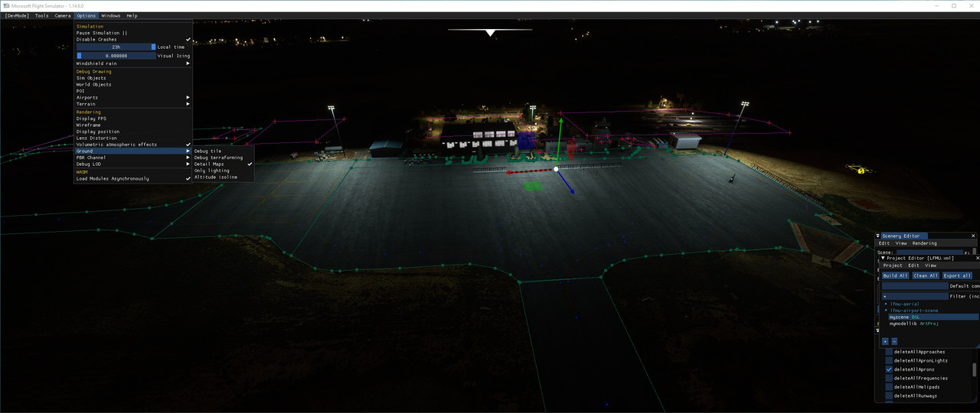Open the Camera menu
The height and width of the screenshot is (413, 980).
pos(63,15)
